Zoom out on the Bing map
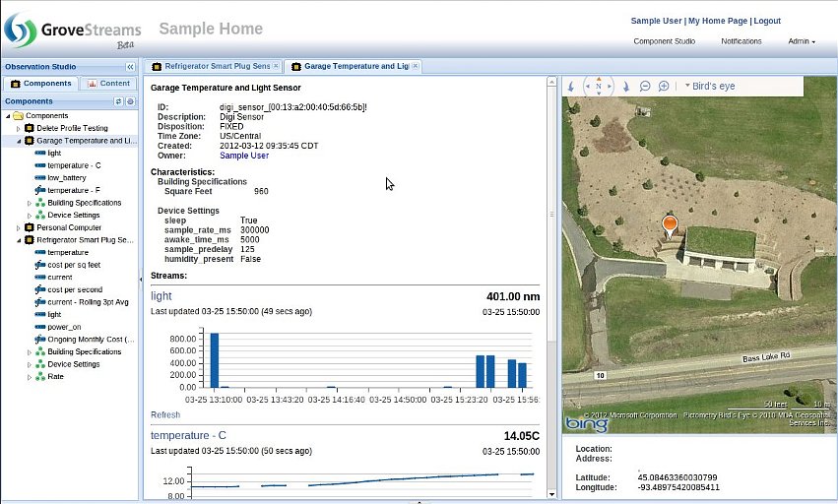 click(x=645, y=87)
